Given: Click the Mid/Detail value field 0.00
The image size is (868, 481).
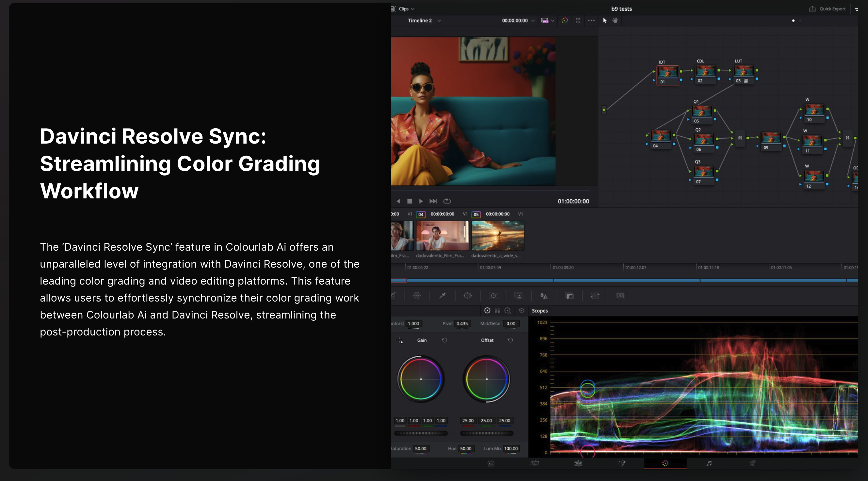Looking at the screenshot, I should tap(511, 323).
